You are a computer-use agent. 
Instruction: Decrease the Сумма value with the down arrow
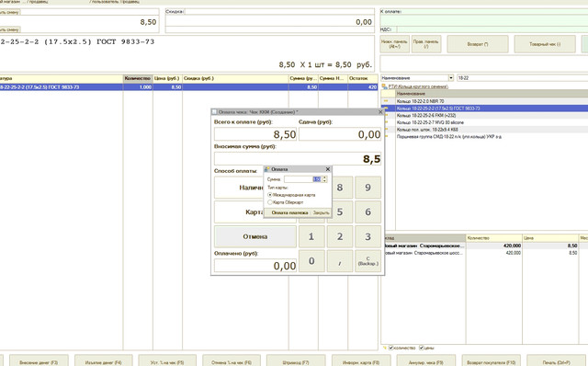point(324,181)
